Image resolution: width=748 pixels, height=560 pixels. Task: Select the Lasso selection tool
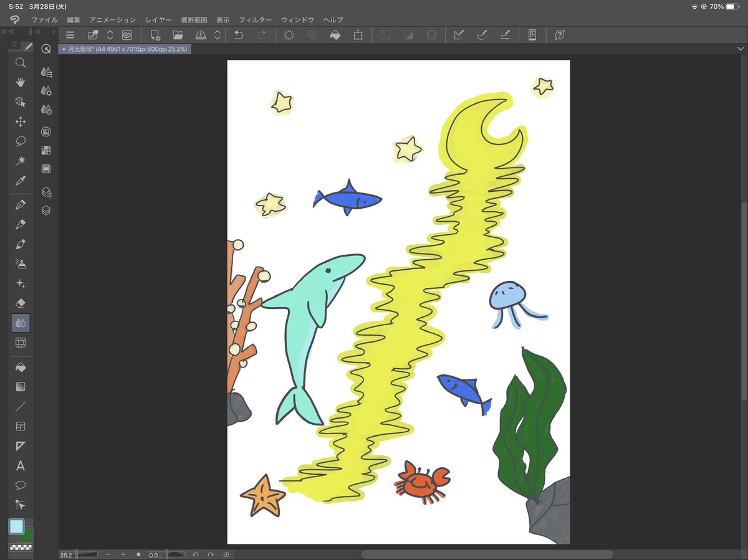click(21, 141)
